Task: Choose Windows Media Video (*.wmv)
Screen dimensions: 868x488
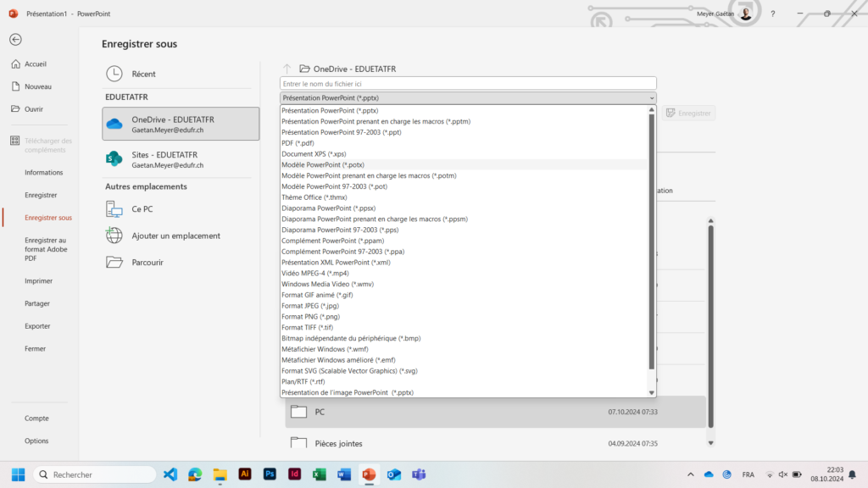Action: [x=464, y=285]
